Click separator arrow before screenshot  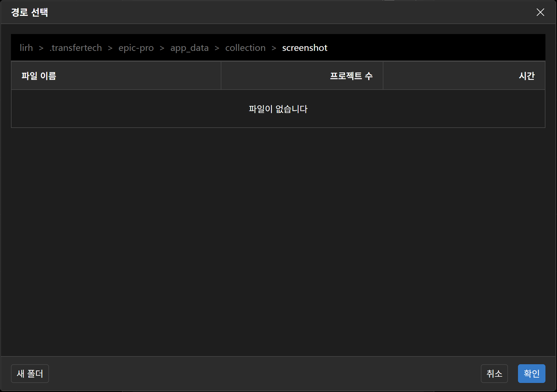(x=274, y=48)
